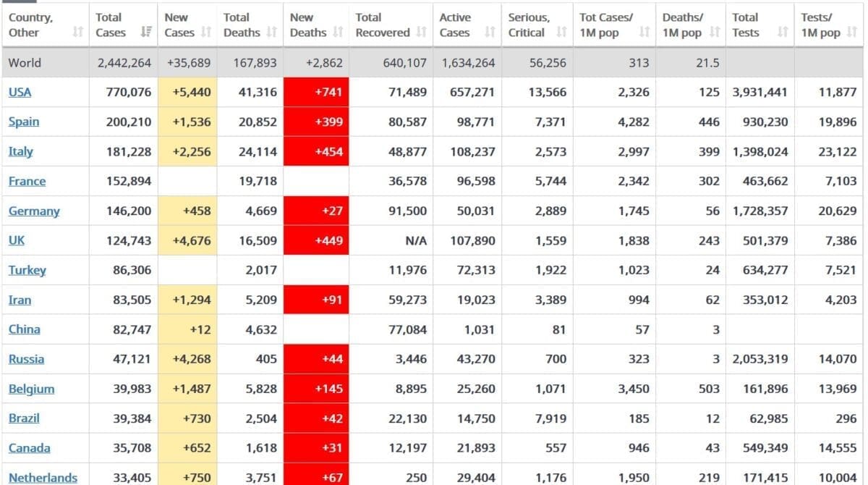Click the New Deaths sort arrows

pyautogui.click(x=338, y=33)
